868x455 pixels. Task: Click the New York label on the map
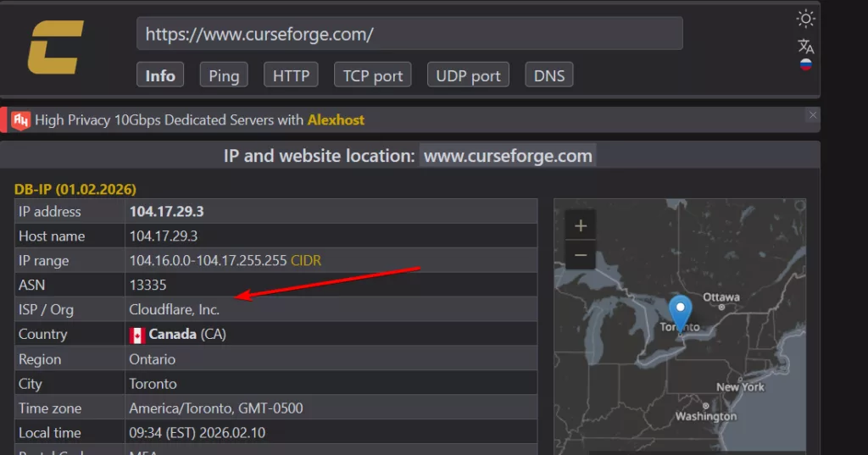point(740,387)
